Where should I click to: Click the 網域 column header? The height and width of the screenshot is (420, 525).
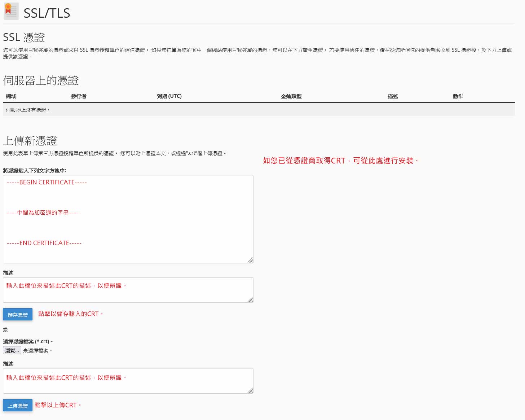11,96
